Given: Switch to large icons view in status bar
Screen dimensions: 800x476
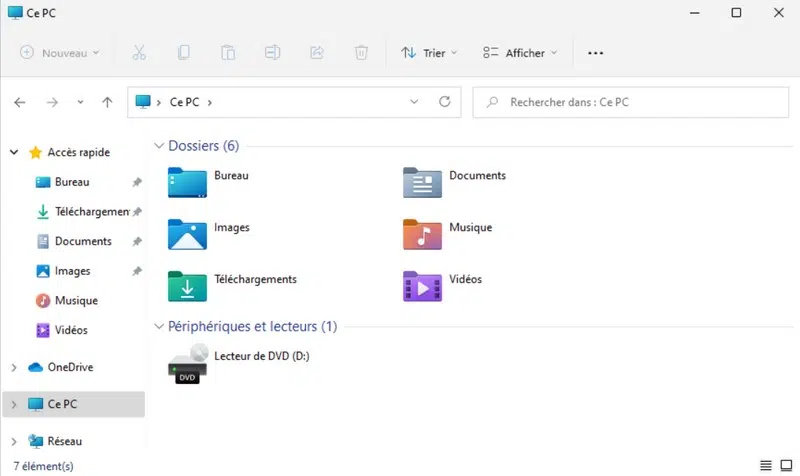Looking at the screenshot, I should coord(786,465).
